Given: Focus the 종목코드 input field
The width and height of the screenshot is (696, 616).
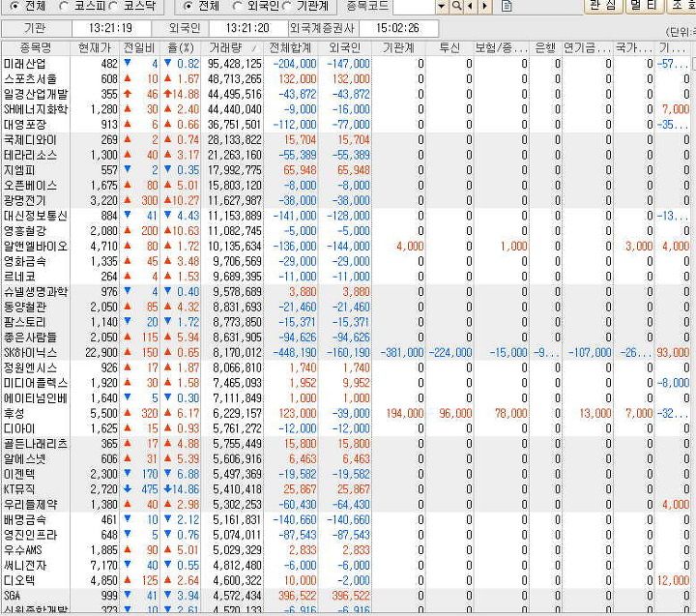Looking at the screenshot, I should coord(414,6).
